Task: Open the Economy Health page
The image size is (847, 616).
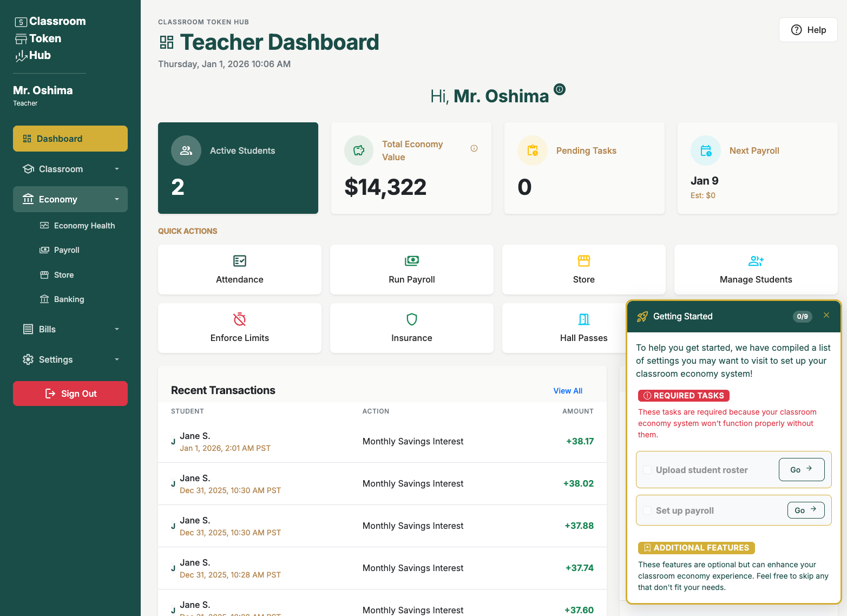Action: pyautogui.click(x=84, y=225)
